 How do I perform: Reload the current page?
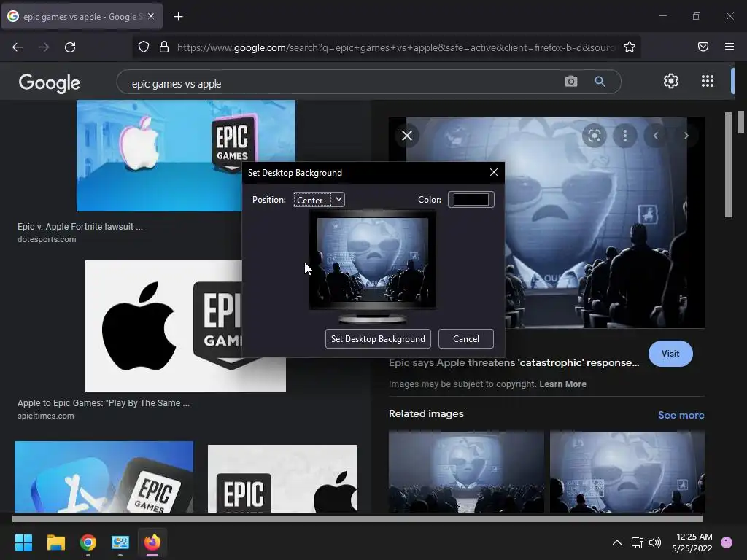coord(70,47)
